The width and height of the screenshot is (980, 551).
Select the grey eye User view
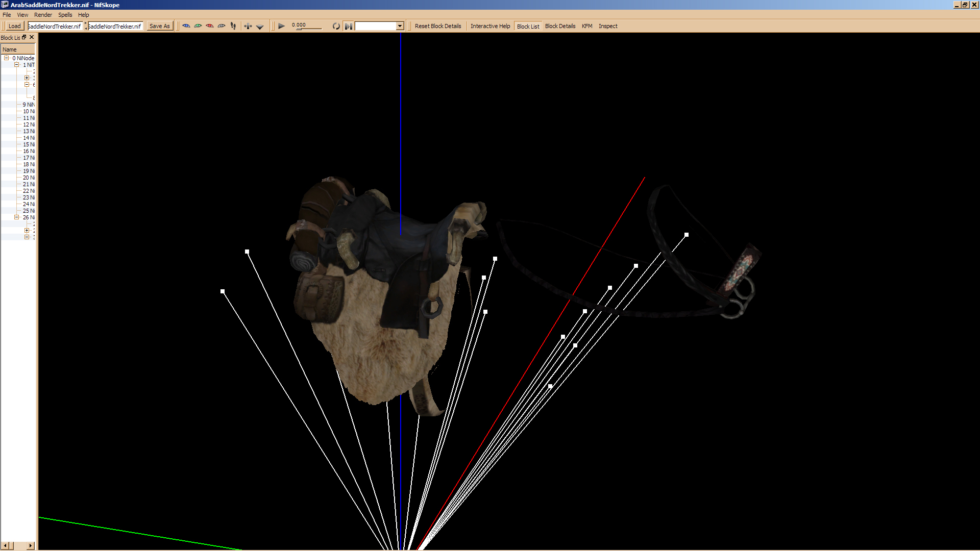tap(222, 26)
